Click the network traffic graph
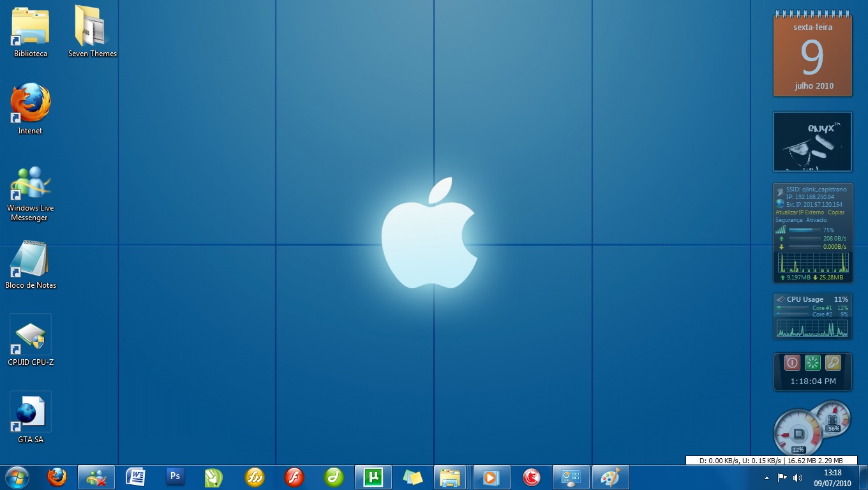The width and height of the screenshot is (868, 490). 813,262
